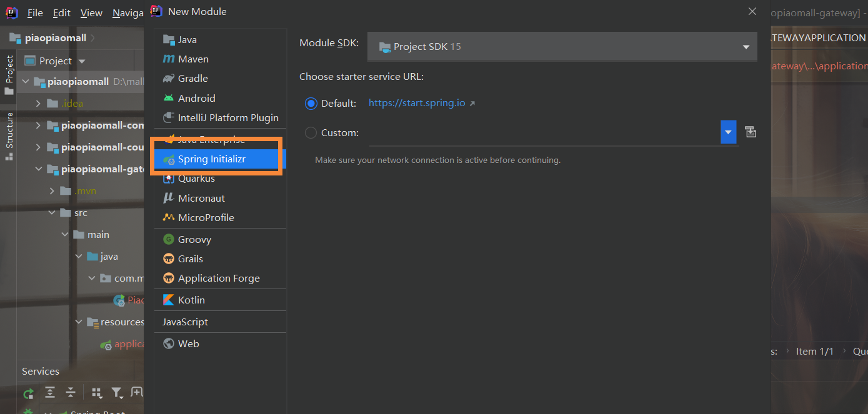Open the Edit menu
Image resolution: width=868 pixels, height=414 pixels.
point(62,12)
